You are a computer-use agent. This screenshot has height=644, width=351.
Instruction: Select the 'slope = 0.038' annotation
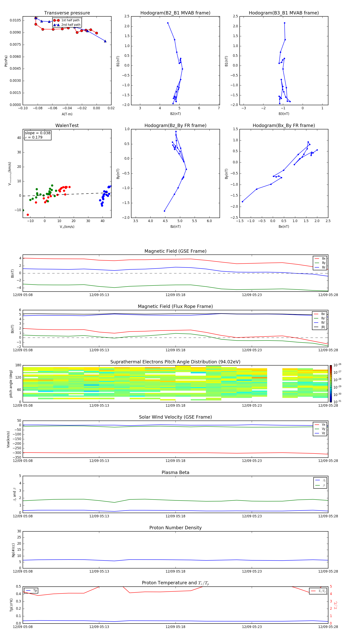pyautogui.click(x=37, y=133)
